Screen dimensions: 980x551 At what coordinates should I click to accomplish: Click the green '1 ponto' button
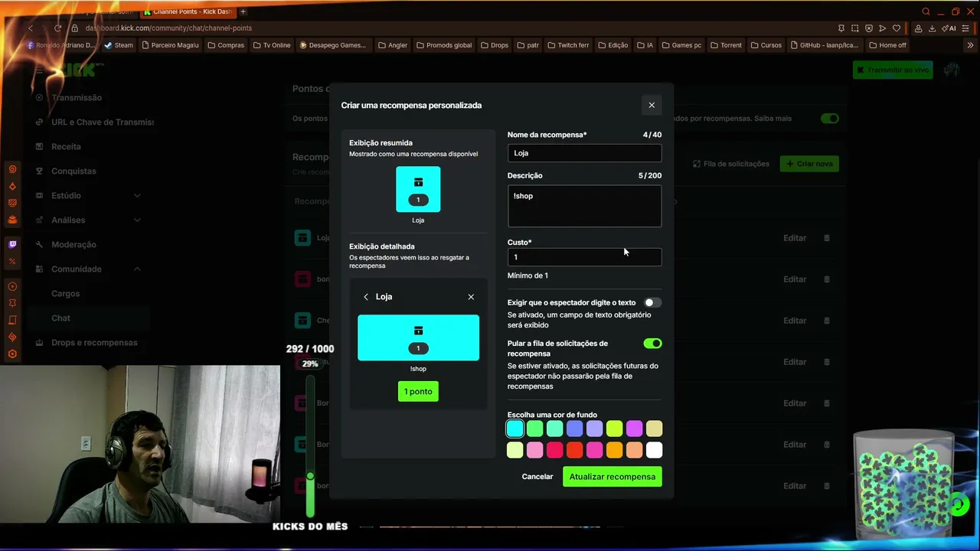418,392
